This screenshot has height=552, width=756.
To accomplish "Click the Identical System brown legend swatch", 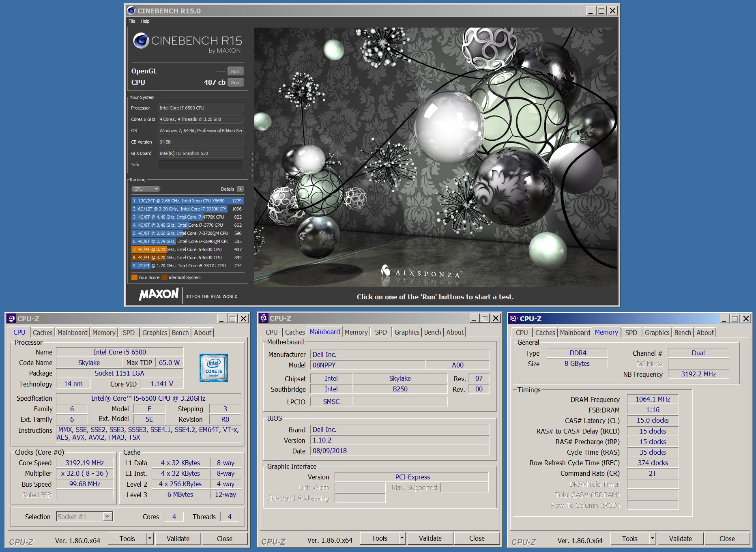I will pos(164,277).
